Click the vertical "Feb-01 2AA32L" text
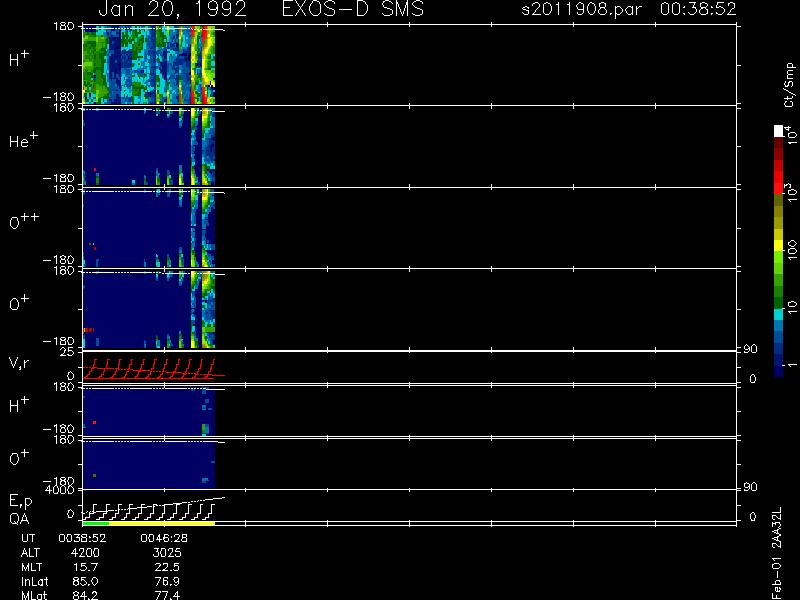The width and height of the screenshot is (800, 600). click(776, 553)
